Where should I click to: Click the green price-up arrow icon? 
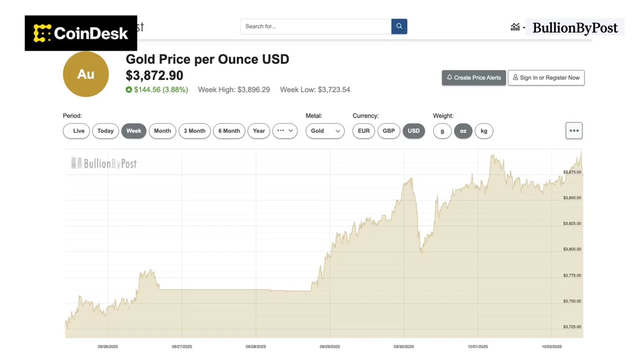point(129,89)
